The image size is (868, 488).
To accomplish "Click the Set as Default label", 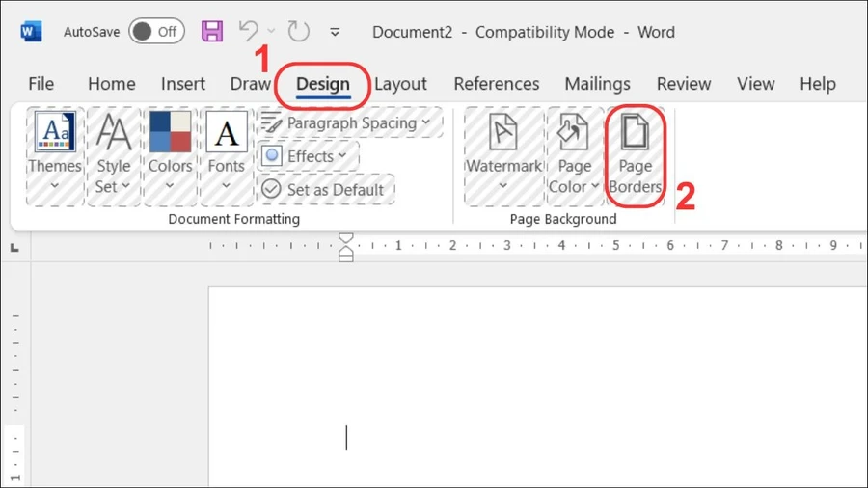I will coord(335,190).
